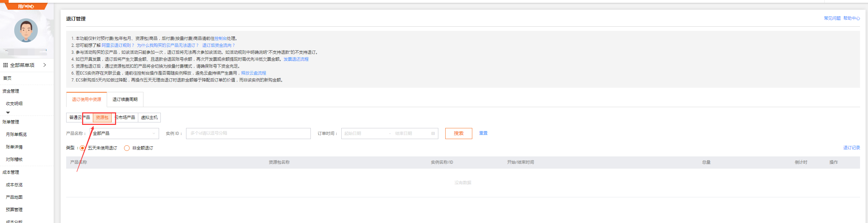
Task: Open the calendar icon in date range
Action: [x=433, y=134]
